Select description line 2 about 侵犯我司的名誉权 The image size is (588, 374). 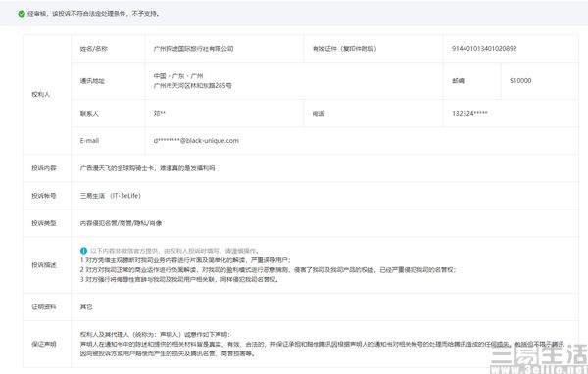pos(268,270)
